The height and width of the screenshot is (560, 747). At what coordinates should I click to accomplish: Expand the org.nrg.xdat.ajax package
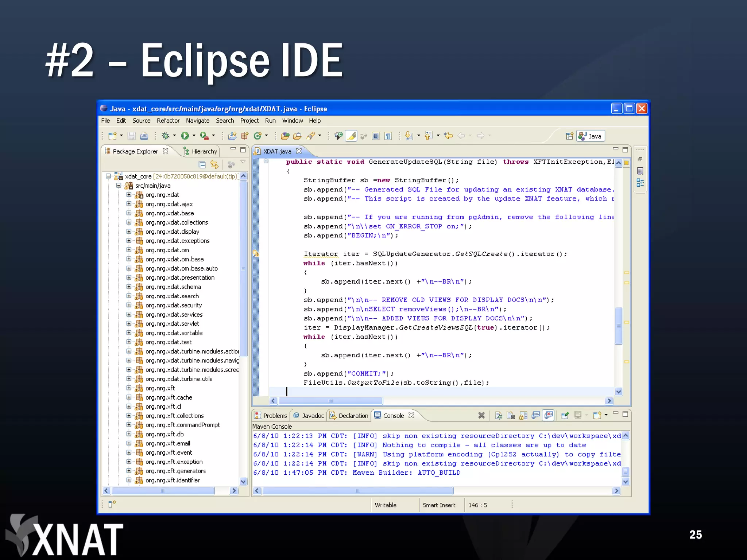click(x=129, y=204)
